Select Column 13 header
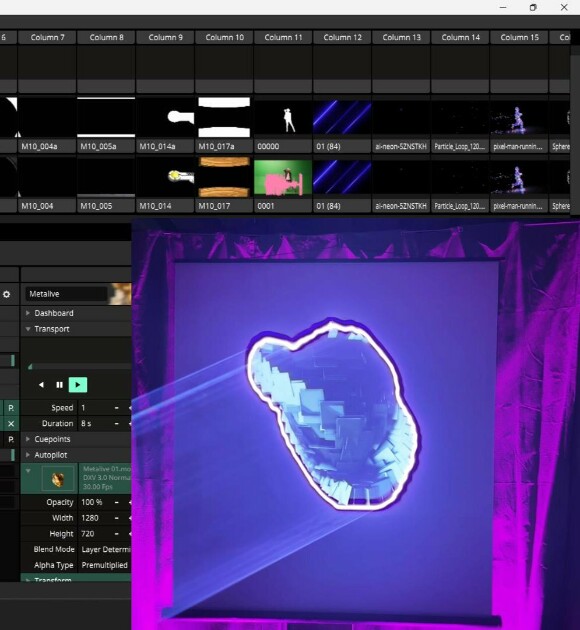580x630 pixels. click(401, 37)
